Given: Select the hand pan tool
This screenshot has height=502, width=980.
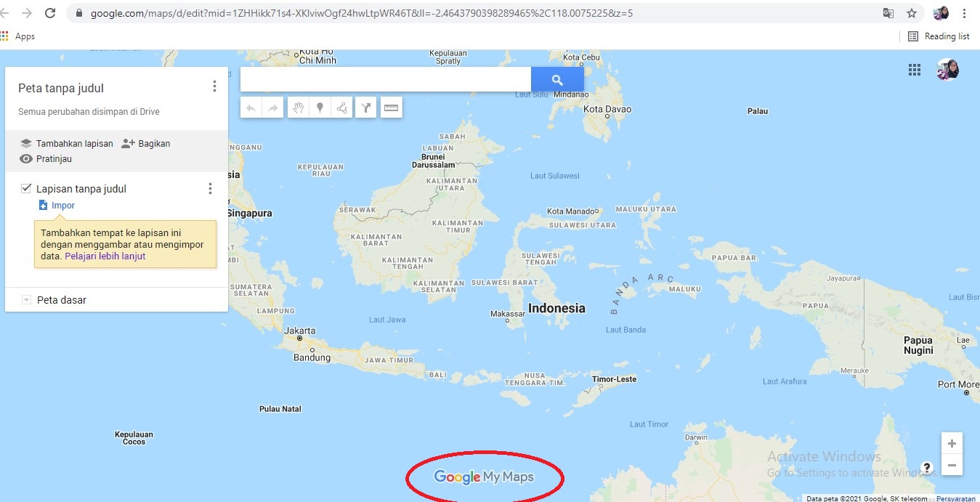Looking at the screenshot, I should click(297, 108).
